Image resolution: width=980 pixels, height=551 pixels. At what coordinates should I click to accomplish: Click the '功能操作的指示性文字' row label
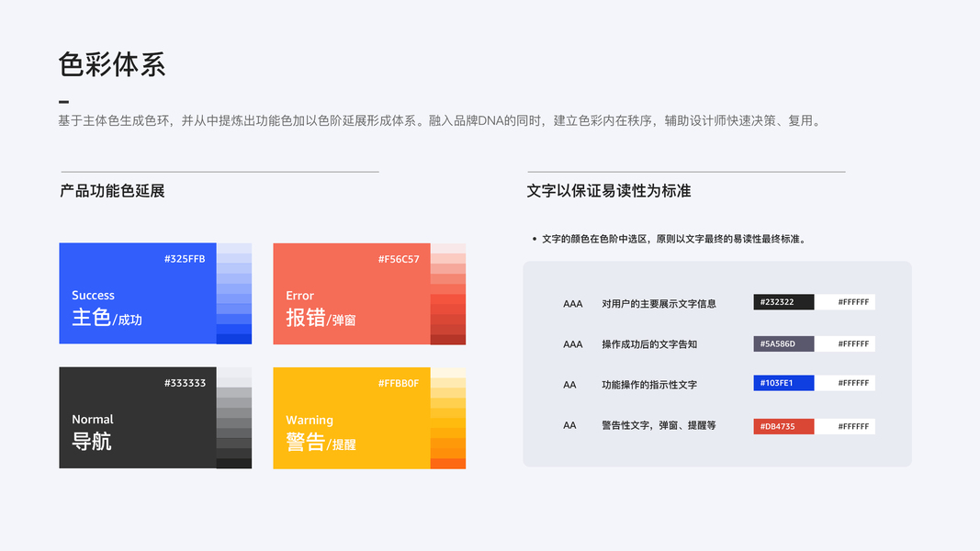649,385
